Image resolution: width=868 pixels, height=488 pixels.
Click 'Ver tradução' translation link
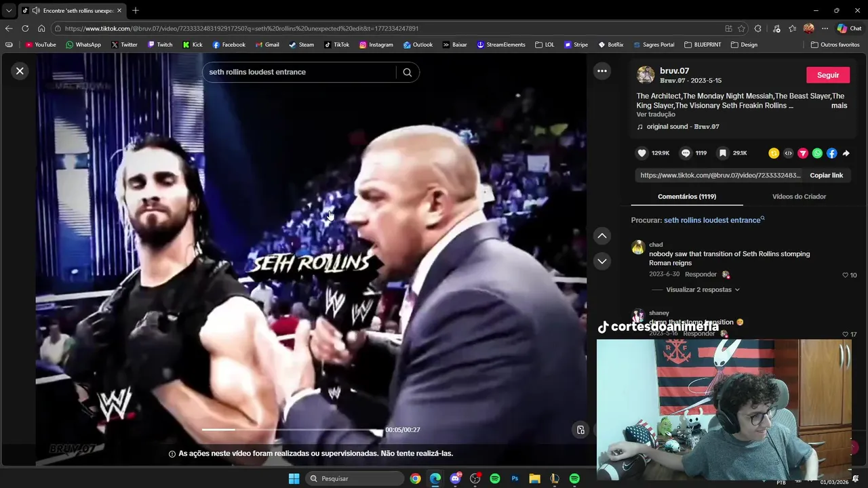(656, 115)
